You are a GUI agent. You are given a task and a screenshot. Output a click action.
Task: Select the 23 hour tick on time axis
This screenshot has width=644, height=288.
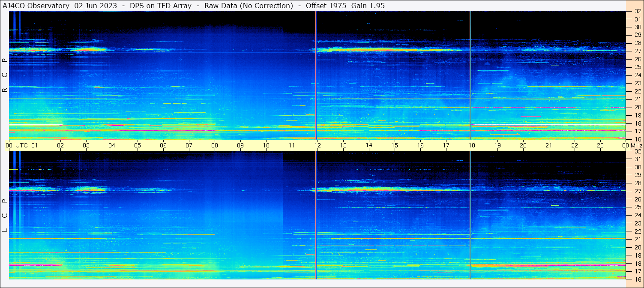(600, 145)
